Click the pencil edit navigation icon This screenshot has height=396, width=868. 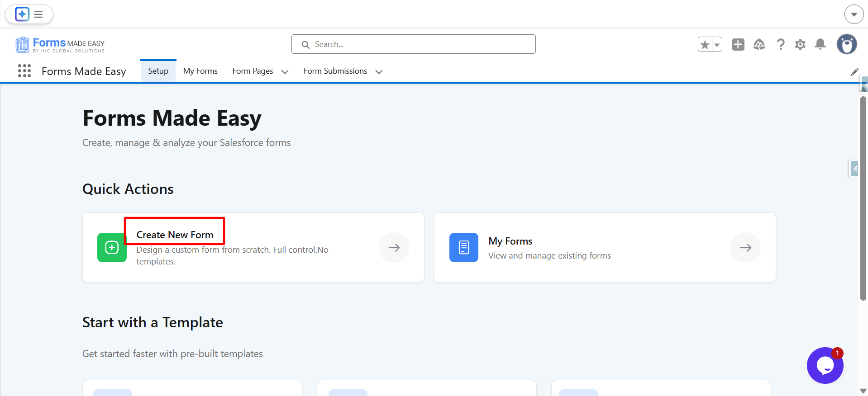coord(854,72)
